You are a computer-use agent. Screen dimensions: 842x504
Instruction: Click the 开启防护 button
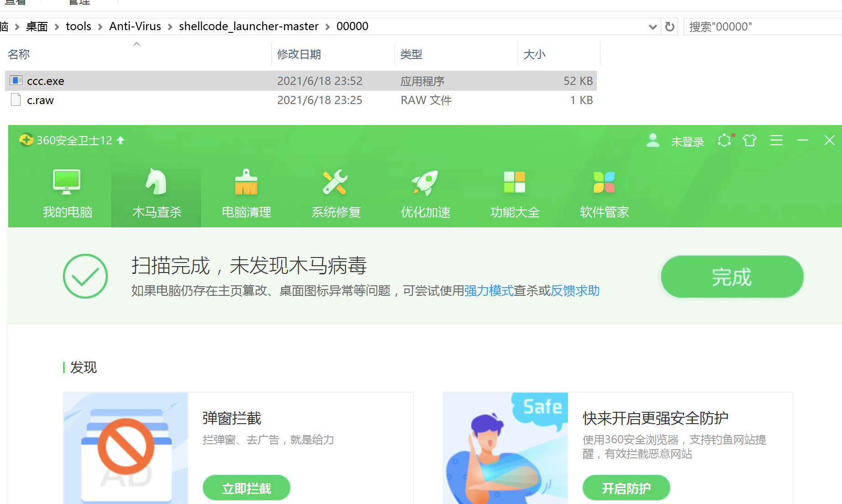pyautogui.click(x=626, y=488)
